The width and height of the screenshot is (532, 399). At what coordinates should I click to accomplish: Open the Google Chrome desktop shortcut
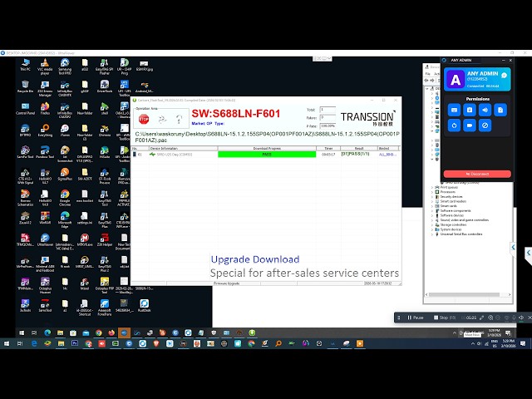65,198
